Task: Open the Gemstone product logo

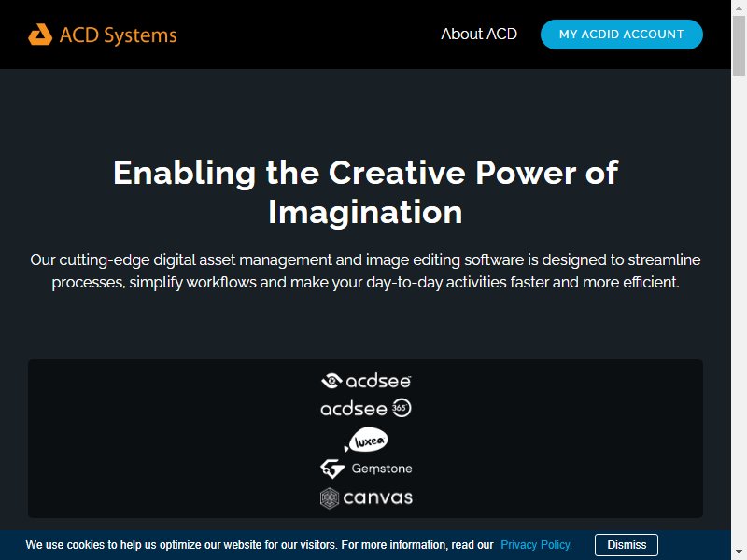Action: coord(366,469)
